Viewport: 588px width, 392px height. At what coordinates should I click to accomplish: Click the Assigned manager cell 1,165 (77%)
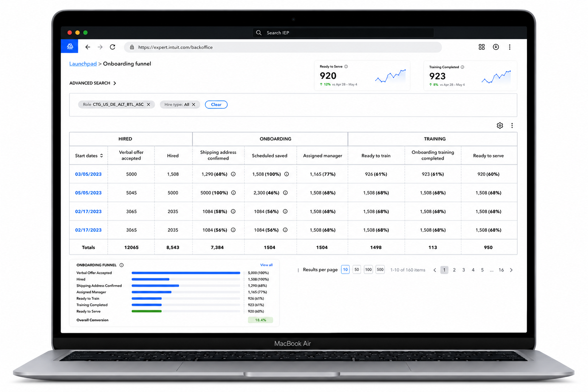click(x=322, y=174)
